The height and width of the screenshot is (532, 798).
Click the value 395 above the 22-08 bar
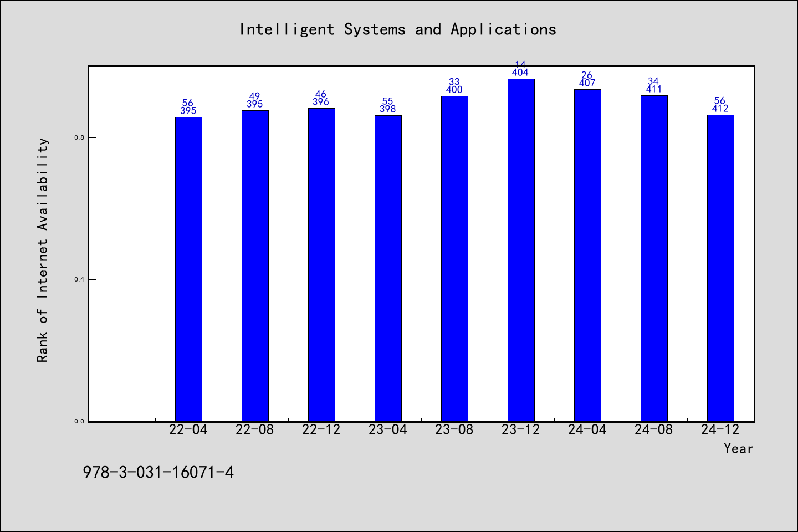click(x=254, y=104)
